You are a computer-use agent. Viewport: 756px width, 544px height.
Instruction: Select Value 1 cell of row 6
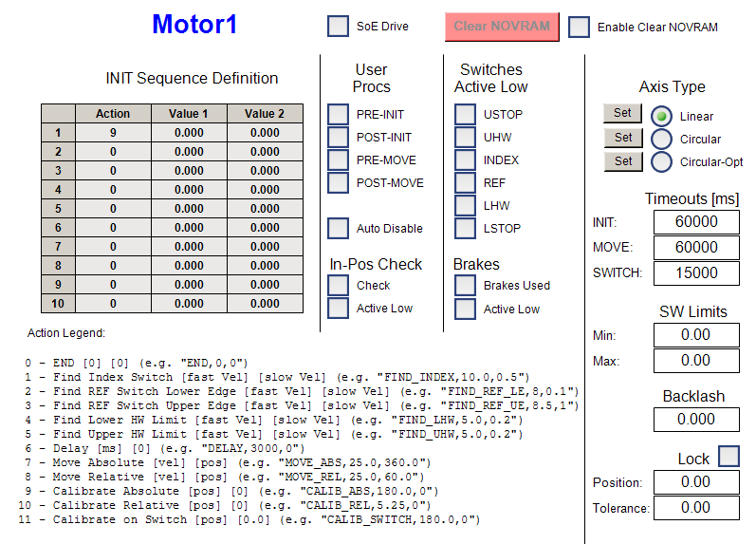click(189, 227)
